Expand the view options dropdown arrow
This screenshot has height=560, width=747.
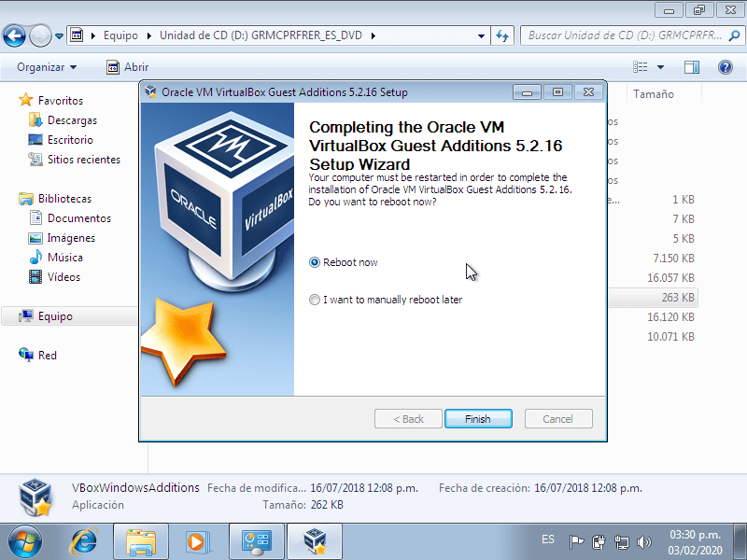pos(661,67)
